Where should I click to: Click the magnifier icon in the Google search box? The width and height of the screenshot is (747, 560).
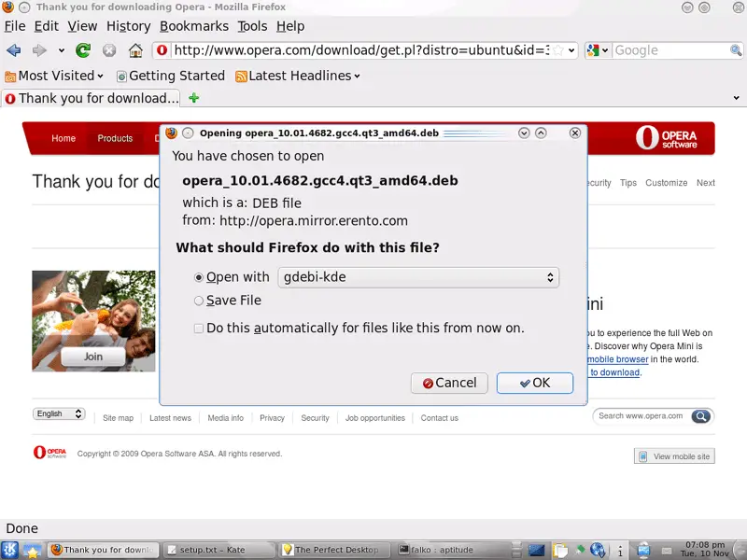pos(736,50)
